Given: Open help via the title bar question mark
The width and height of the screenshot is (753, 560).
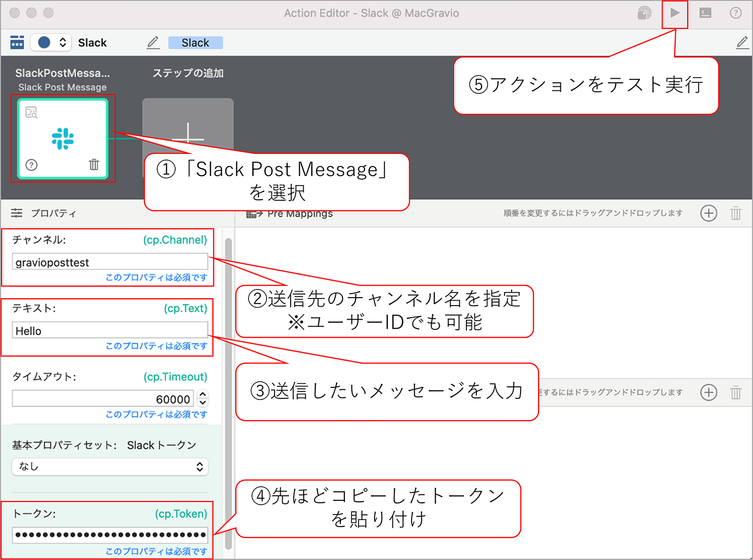Looking at the screenshot, I should [x=735, y=13].
